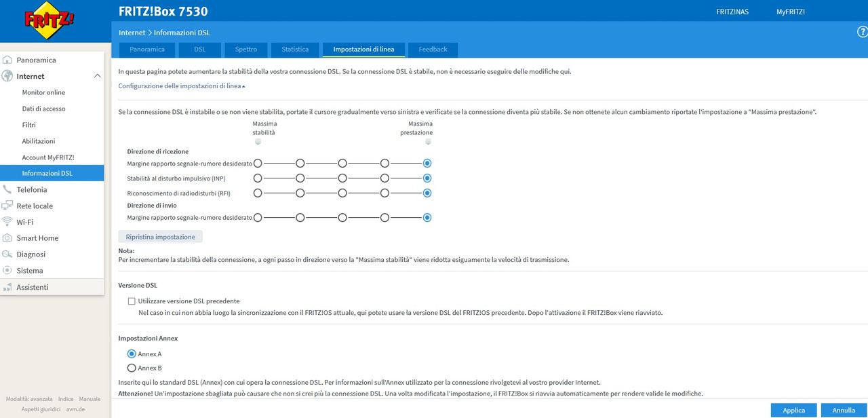This screenshot has width=868, height=418.
Task: Click the Smart Home icon
Action: click(7, 238)
